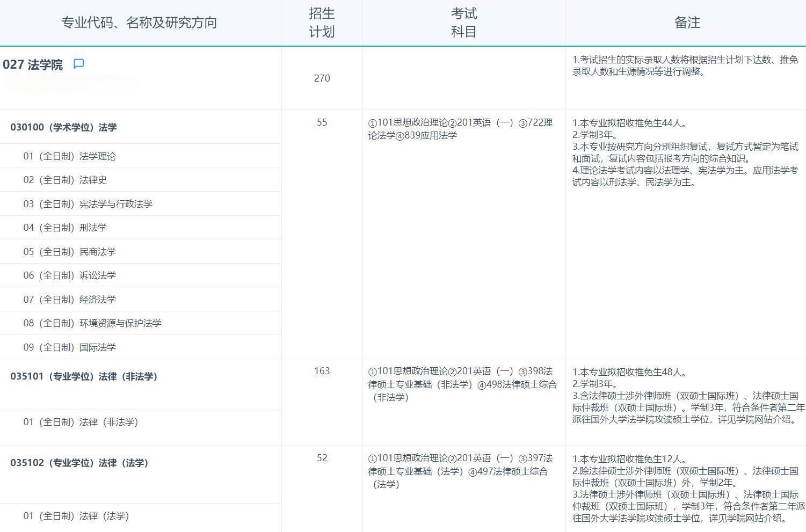
Task: Click the enrollment number 270 cell
Action: pyautogui.click(x=321, y=78)
